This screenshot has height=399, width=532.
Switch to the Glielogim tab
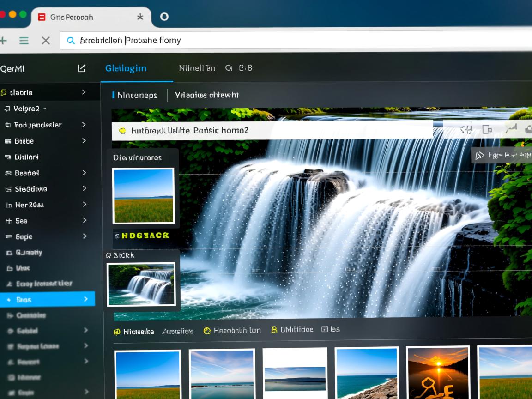(126, 68)
